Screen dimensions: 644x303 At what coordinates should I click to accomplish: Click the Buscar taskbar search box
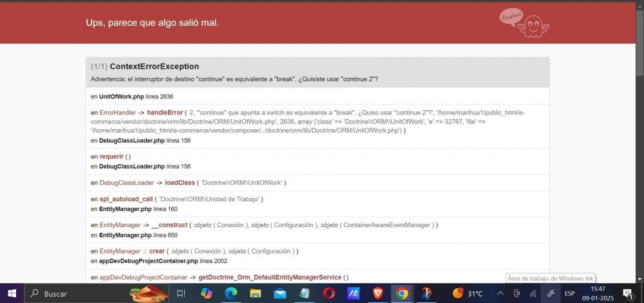pos(97,293)
